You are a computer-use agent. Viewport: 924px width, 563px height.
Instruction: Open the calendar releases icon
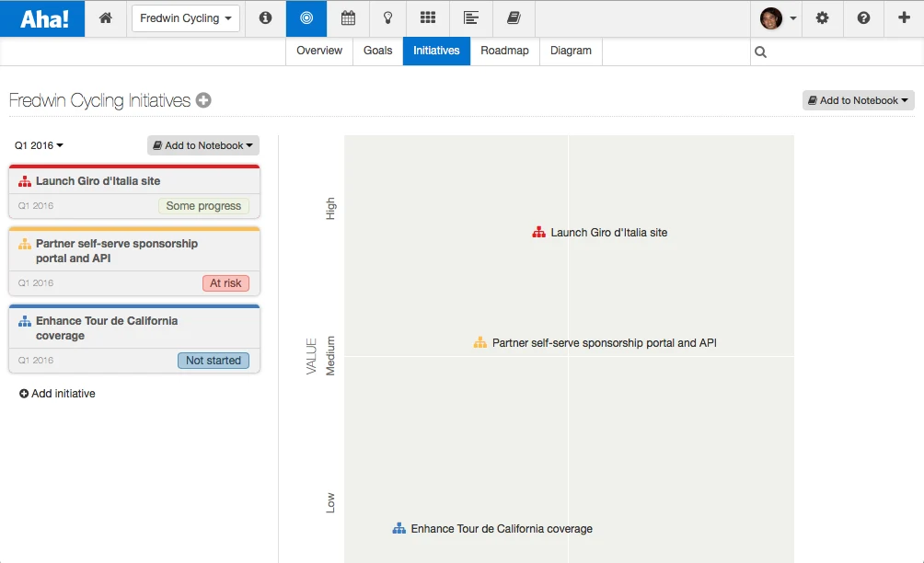point(348,18)
